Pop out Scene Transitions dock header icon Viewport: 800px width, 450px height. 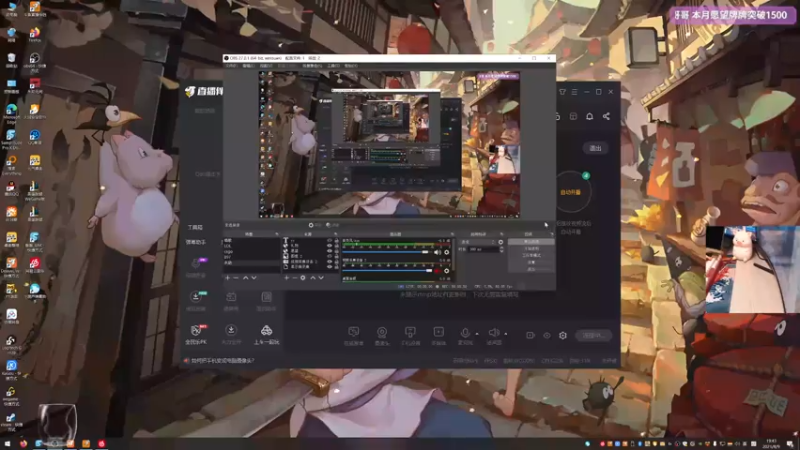tap(502, 234)
